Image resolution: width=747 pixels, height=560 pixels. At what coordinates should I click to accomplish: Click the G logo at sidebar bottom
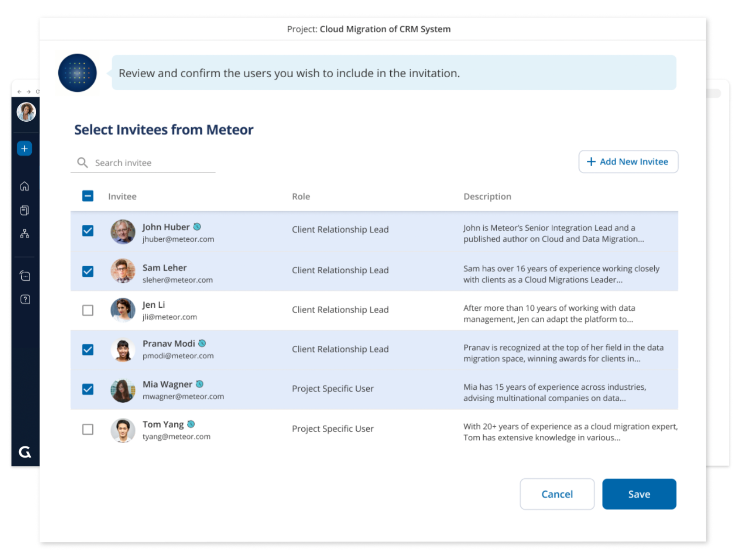(25, 452)
